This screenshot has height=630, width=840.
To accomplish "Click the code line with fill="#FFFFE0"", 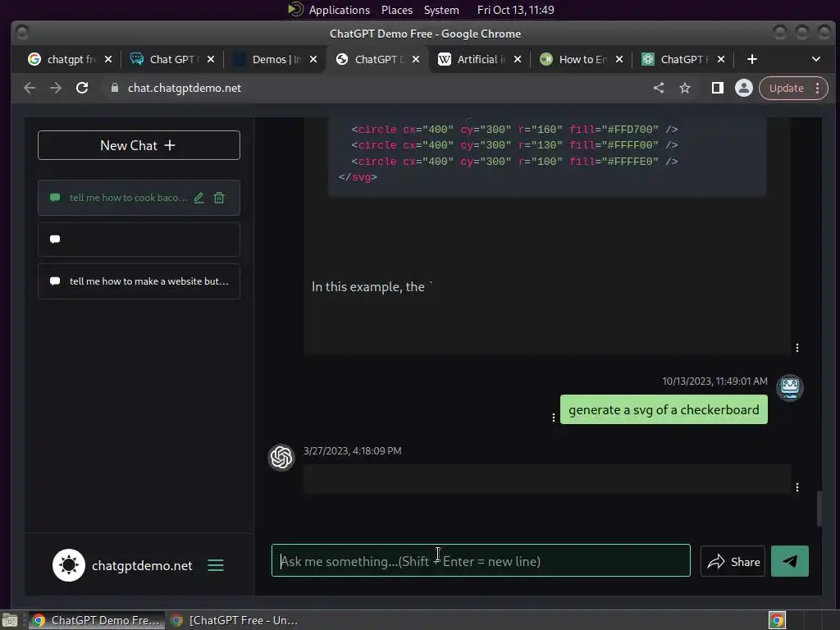I will point(514,162).
